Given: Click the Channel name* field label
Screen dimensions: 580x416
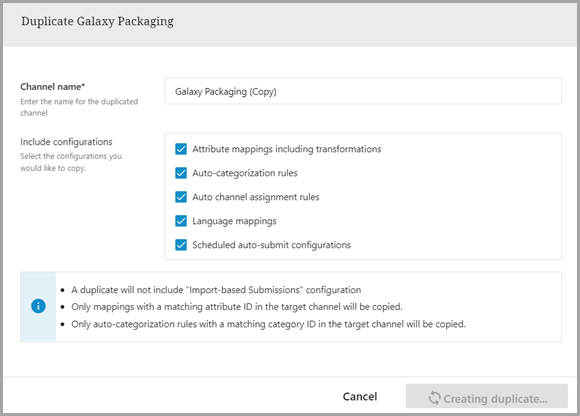Looking at the screenshot, I should [53, 87].
